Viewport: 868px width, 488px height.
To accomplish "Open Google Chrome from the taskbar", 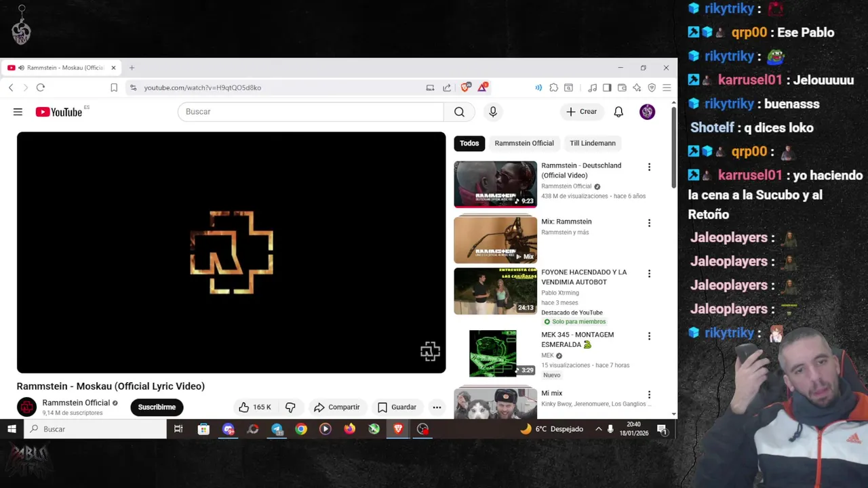I will [301, 429].
